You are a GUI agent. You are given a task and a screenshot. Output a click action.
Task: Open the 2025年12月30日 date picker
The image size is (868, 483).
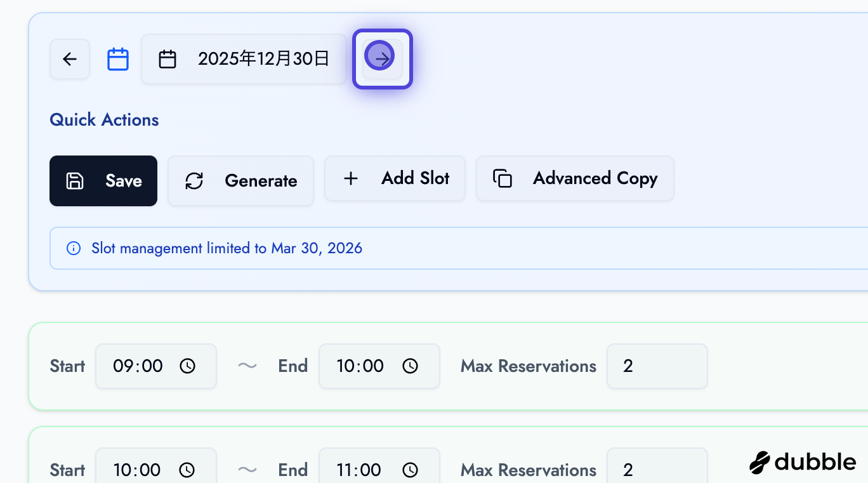click(x=244, y=59)
